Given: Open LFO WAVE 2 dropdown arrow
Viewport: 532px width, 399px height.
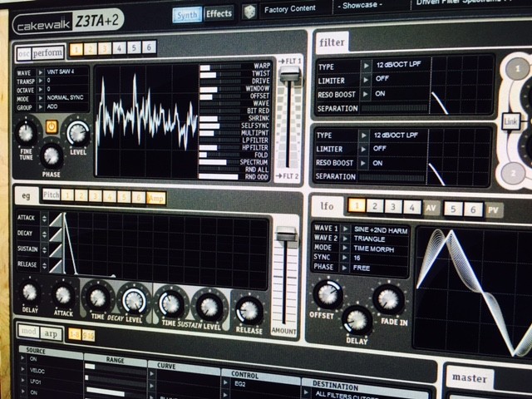Looking at the screenshot, I should point(346,239).
